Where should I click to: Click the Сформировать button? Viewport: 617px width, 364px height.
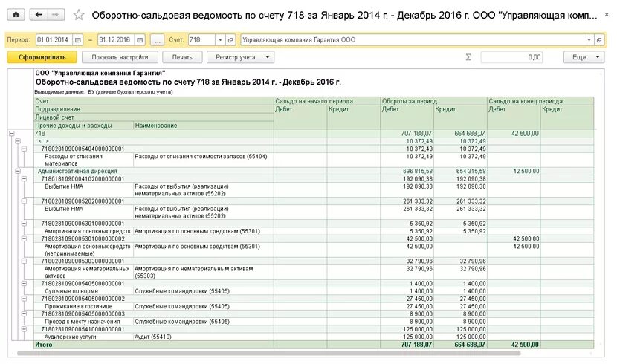click(42, 57)
